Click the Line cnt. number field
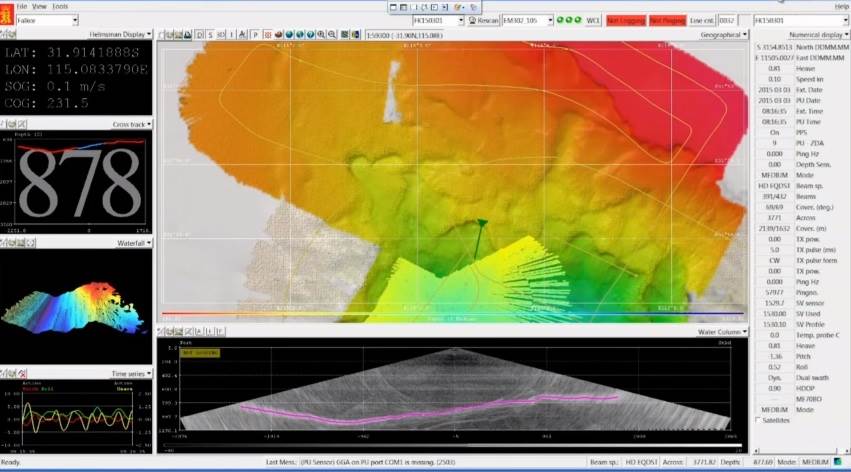The image size is (851, 472). (728, 20)
